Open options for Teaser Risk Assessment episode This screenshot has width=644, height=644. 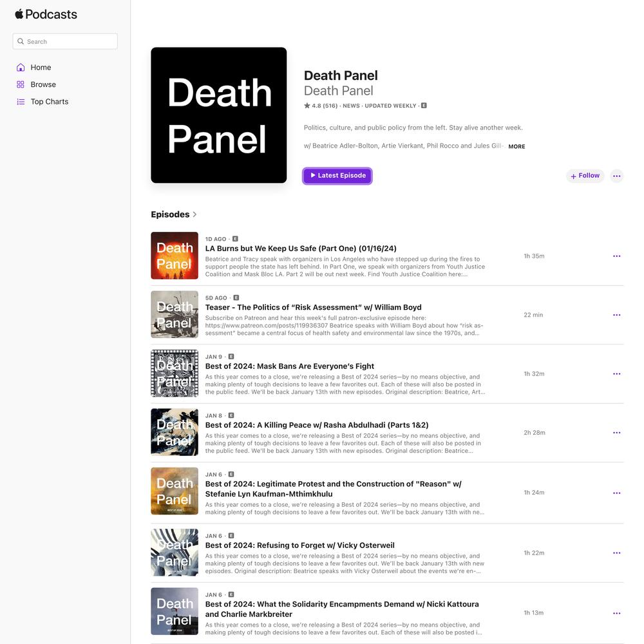coord(616,315)
